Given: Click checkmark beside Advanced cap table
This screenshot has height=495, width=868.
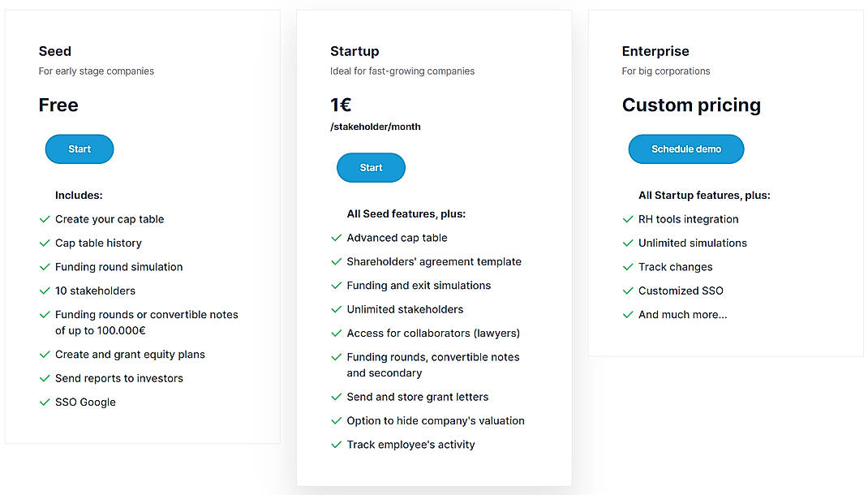Looking at the screenshot, I should (336, 238).
